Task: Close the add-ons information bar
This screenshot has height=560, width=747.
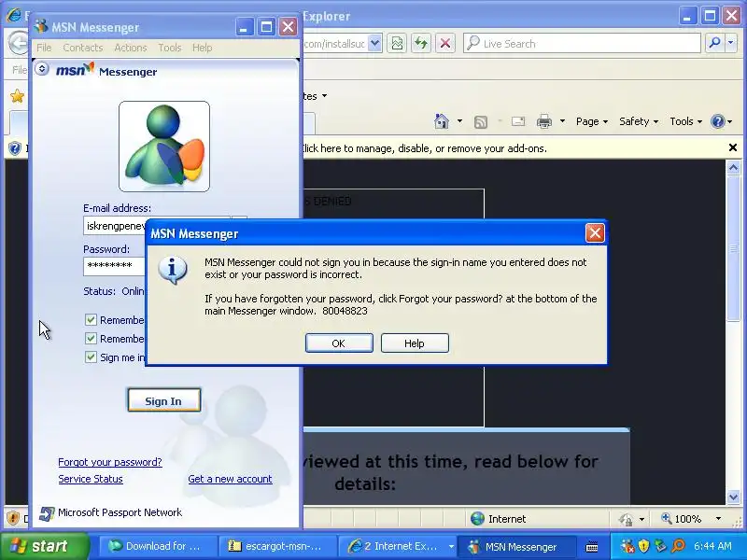Action: [x=733, y=147]
